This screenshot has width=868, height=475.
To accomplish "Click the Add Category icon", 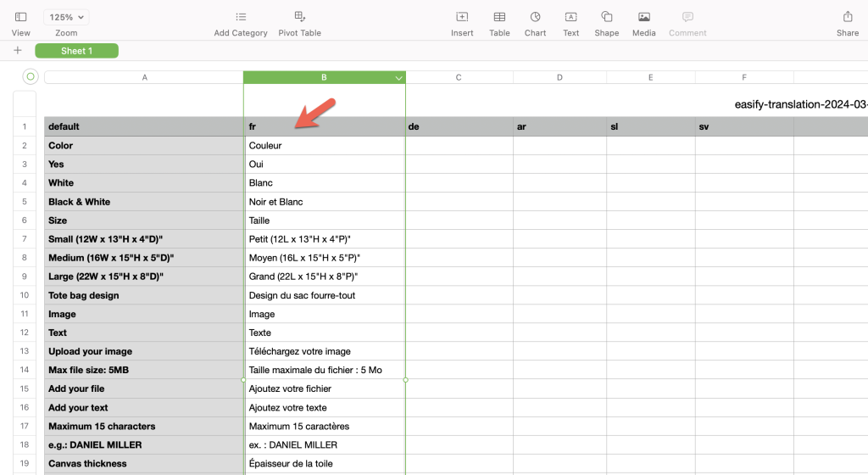I will click(241, 17).
